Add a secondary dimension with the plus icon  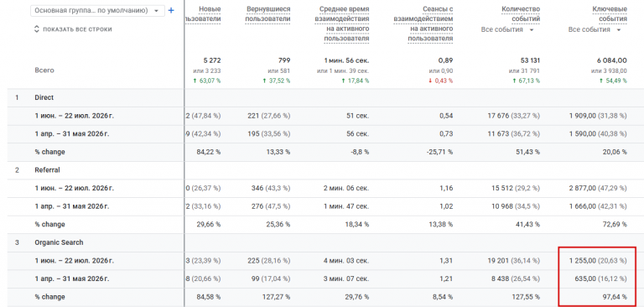pos(171,11)
